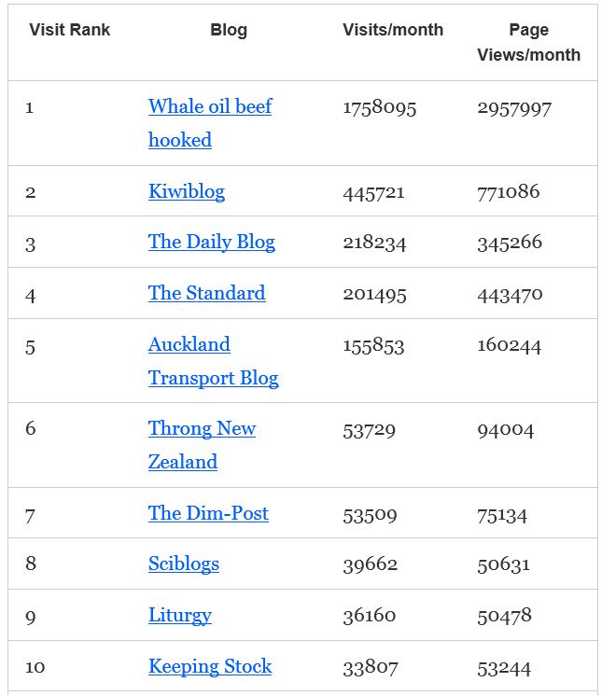The height and width of the screenshot is (696, 616).
Task: Click the Kiwiblog blog link
Action: point(187,192)
